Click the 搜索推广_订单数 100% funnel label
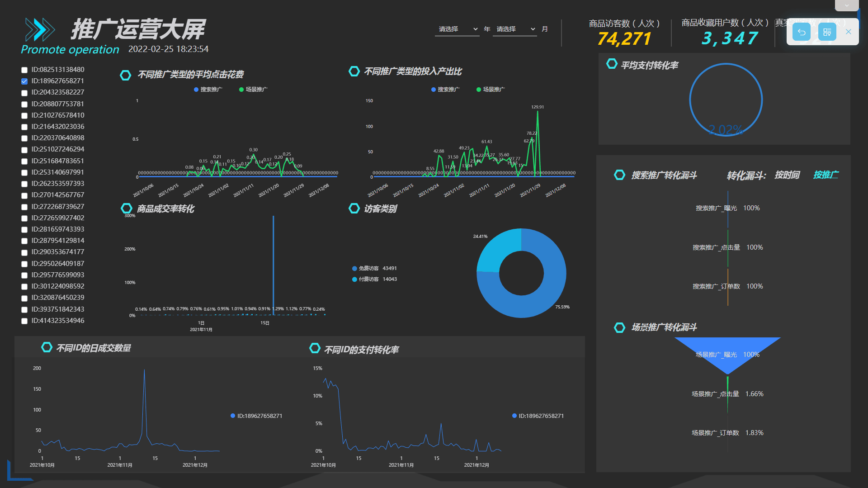The height and width of the screenshot is (488, 868). click(727, 286)
